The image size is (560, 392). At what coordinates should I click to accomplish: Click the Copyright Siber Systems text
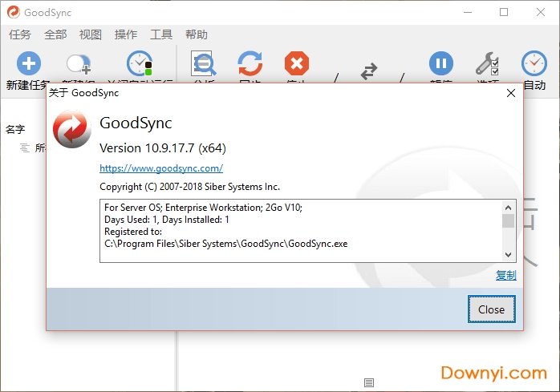click(x=189, y=187)
